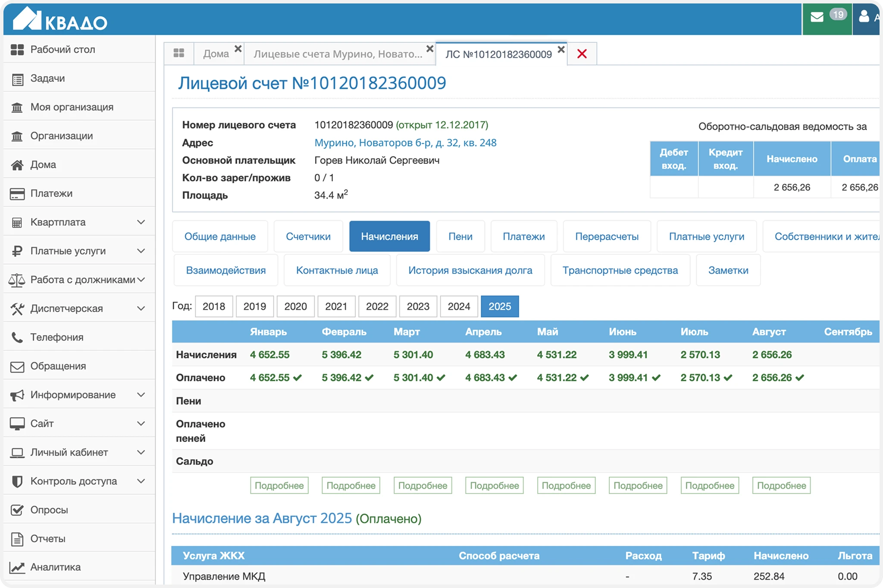Open Опросы checkbox-icon menu item
This screenshot has width=883, height=588.
(x=49, y=510)
